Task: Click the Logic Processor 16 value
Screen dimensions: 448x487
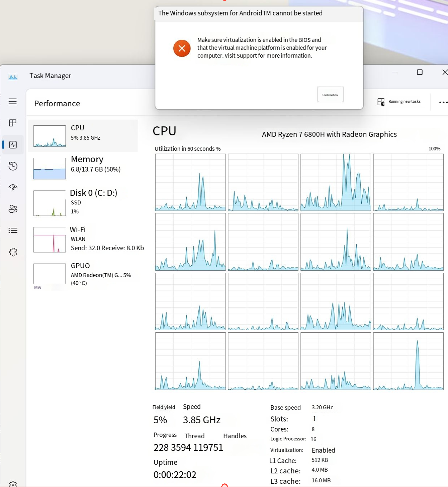Action: coord(313,439)
